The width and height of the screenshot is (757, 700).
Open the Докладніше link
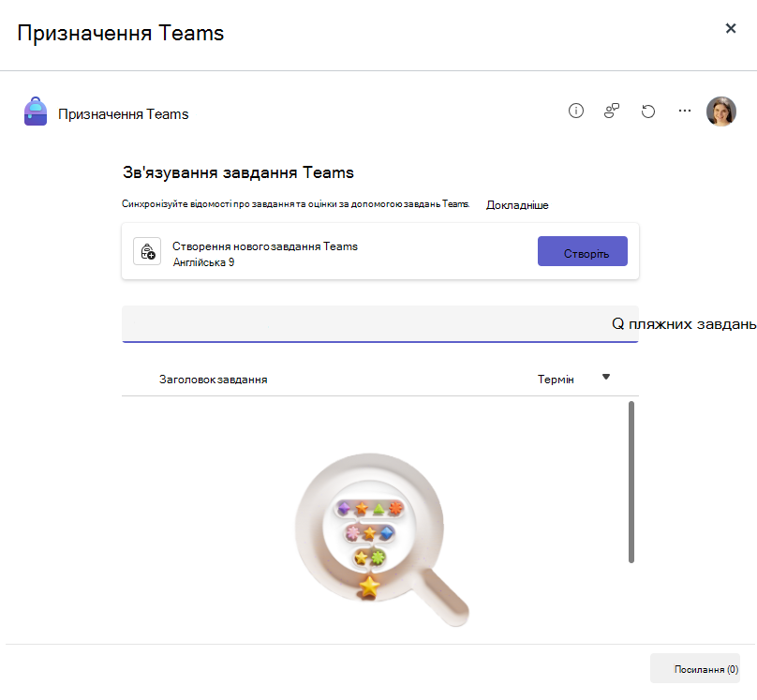[517, 205]
